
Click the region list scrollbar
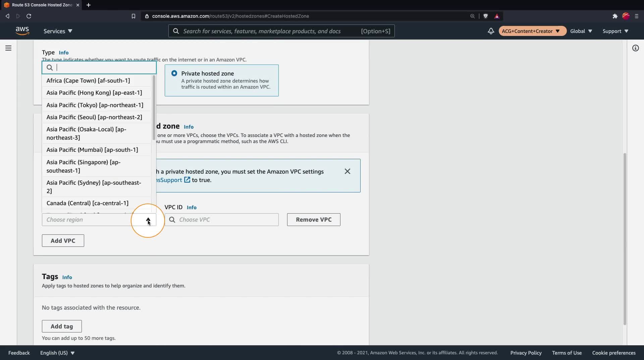(x=154, y=107)
